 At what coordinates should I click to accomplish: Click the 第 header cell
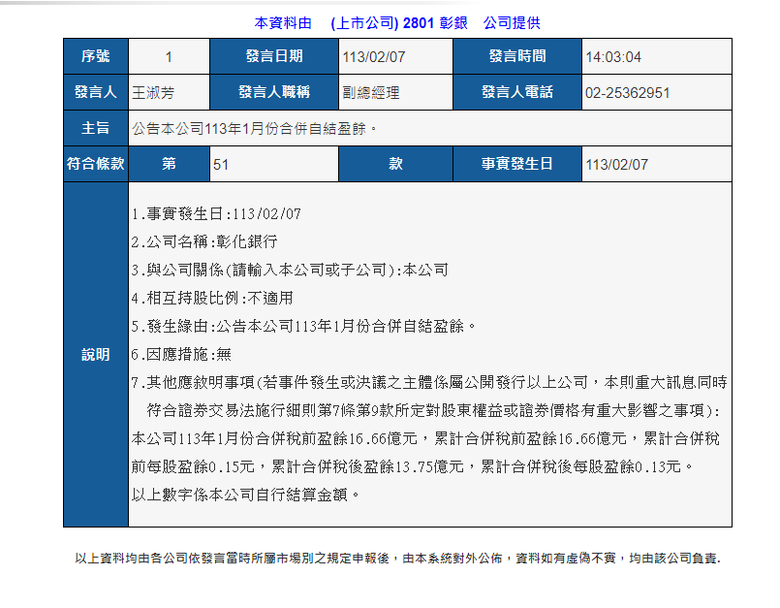click(169, 164)
